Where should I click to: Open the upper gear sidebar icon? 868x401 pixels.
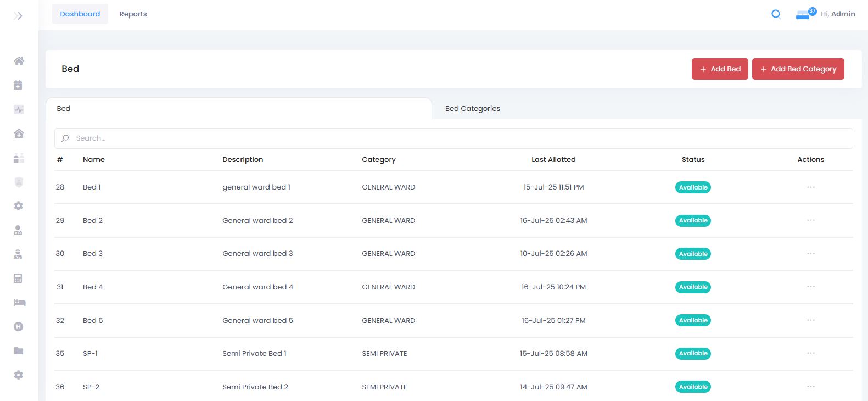tap(19, 206)
